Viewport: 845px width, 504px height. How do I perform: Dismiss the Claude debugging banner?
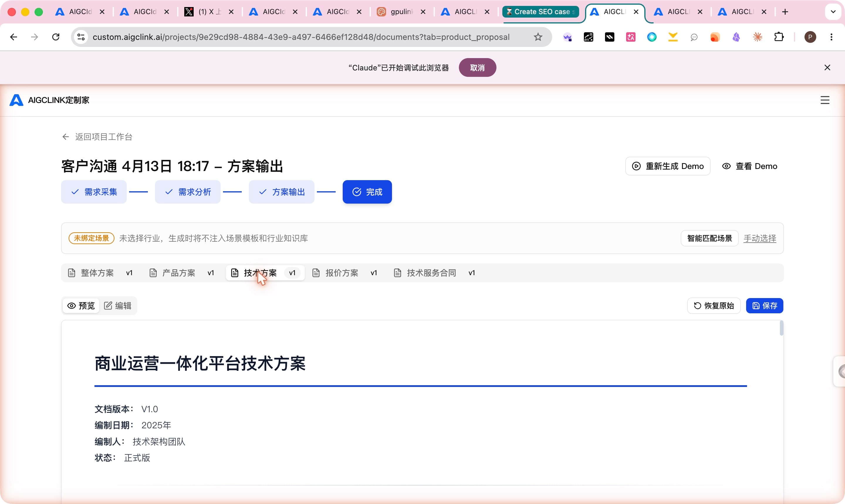(827, 67)
